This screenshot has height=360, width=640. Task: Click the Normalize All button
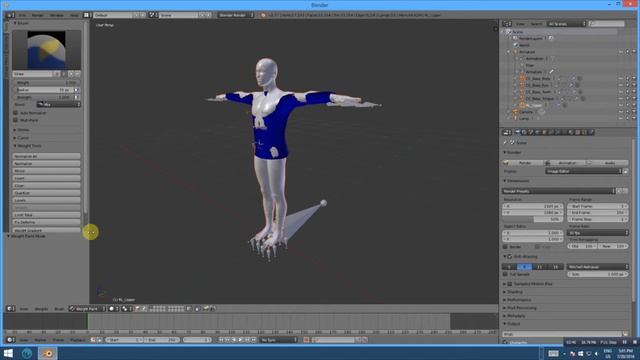[x=47, y=156]
